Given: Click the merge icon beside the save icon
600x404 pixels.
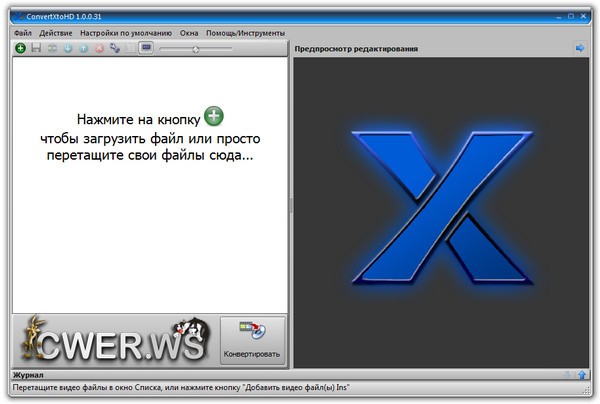Looking at the screenshot, I should [52, 48].
